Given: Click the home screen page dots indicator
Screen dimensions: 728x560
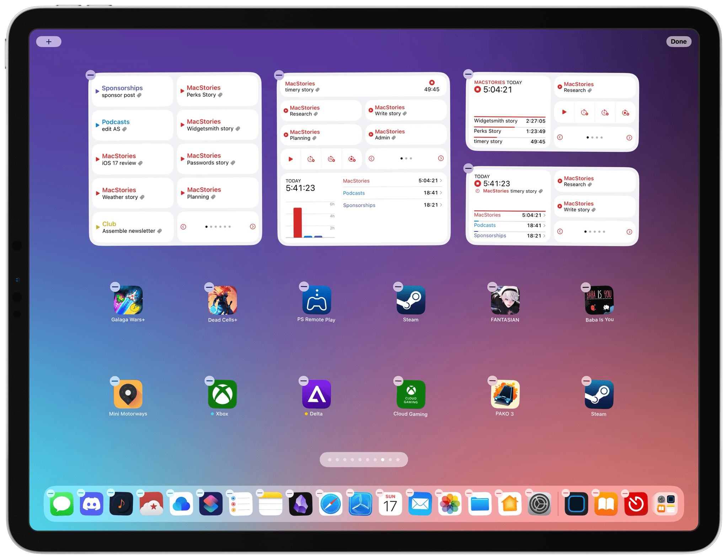Looking at the screenshot, I should [x=364, y=459].
